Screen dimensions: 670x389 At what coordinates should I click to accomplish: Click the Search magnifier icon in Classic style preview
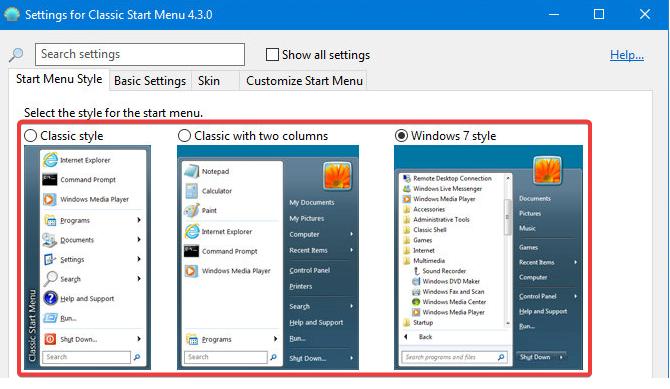click(x=50, y=279)
